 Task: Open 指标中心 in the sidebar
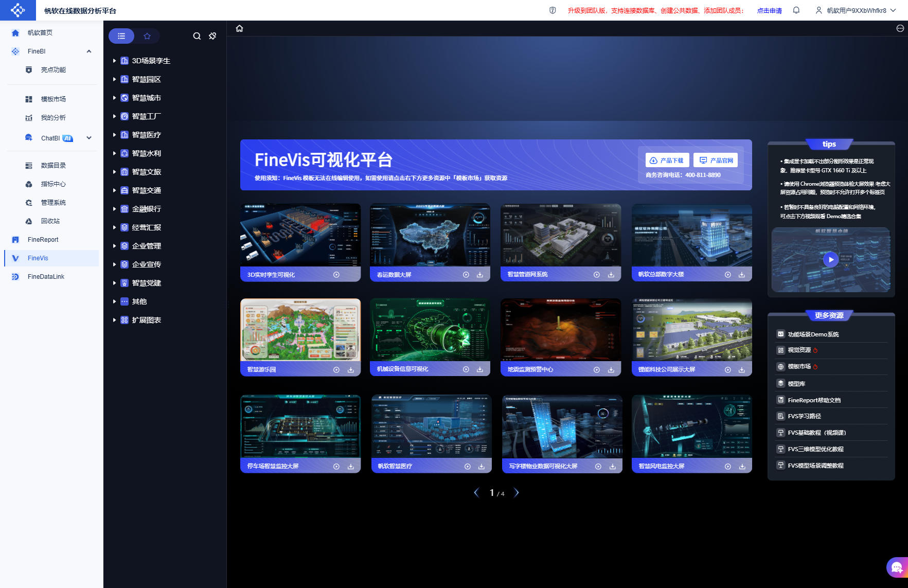point(52,184)
